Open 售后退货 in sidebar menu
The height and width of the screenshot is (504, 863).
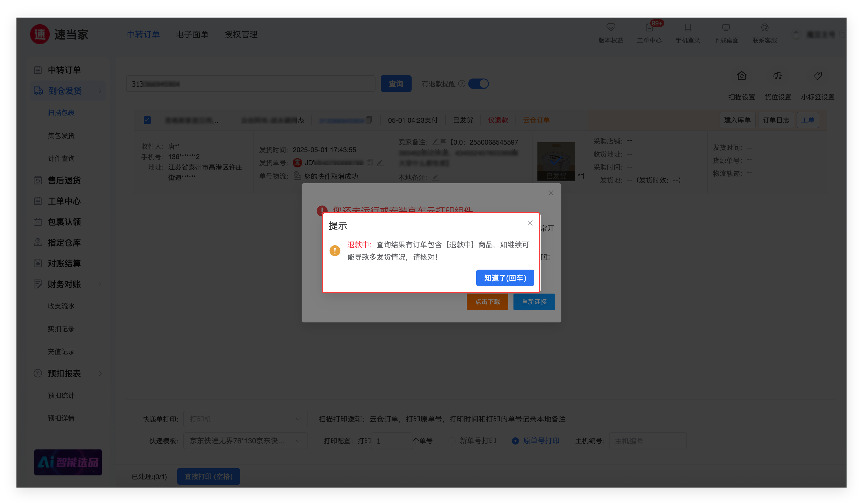coord(64,180)
